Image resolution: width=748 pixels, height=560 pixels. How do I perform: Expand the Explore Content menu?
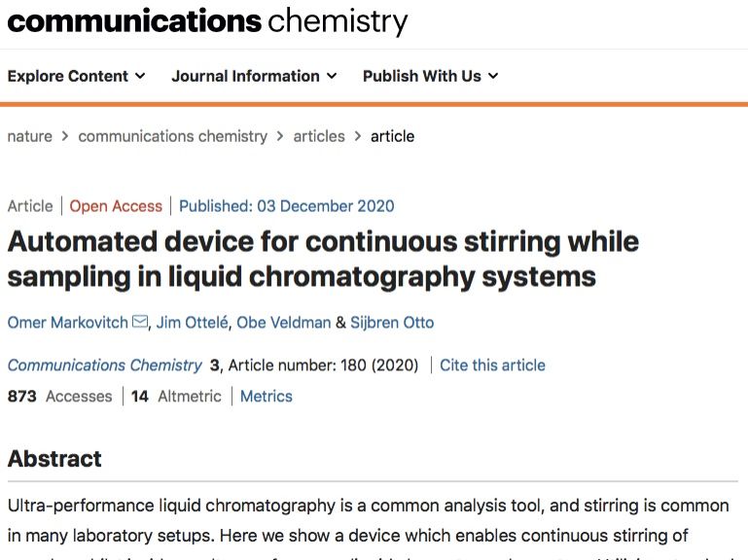[76, 76]
